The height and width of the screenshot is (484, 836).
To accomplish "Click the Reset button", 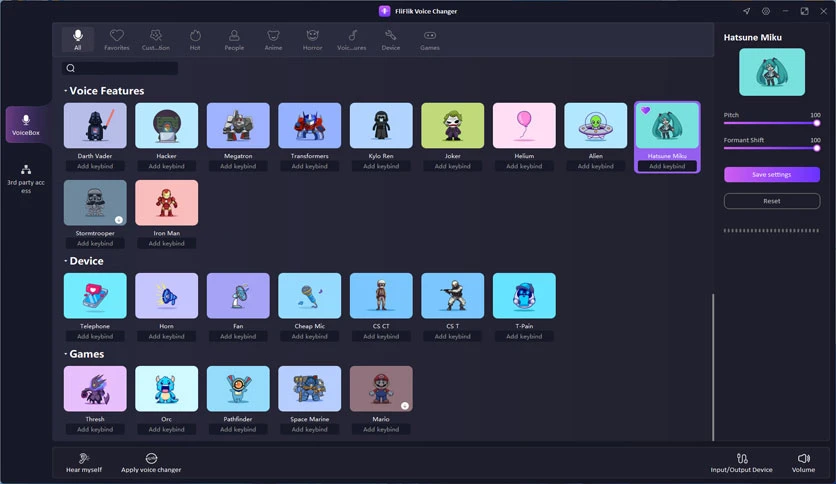I will pyautogui.click(x=771, y=201).
